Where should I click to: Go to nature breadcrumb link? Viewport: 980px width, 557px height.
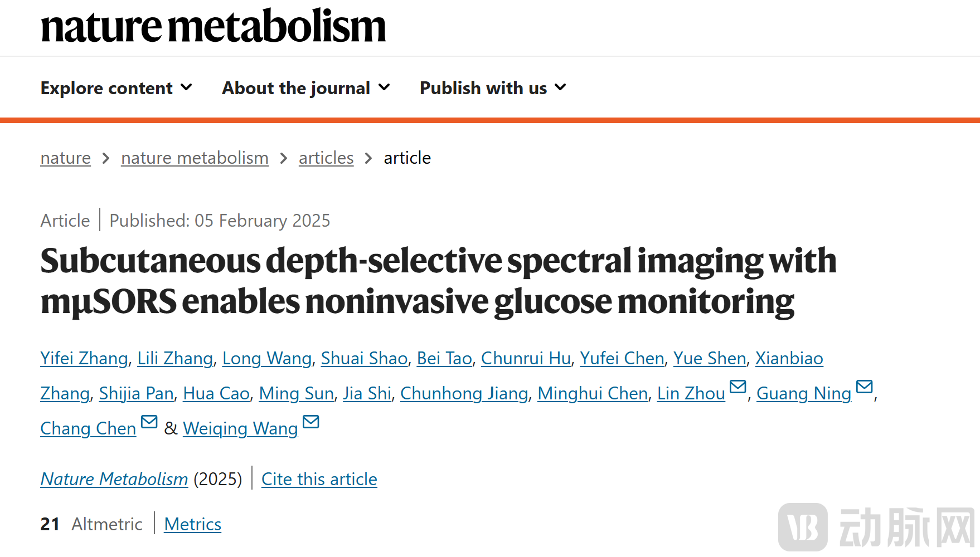[x=65, y=158]
